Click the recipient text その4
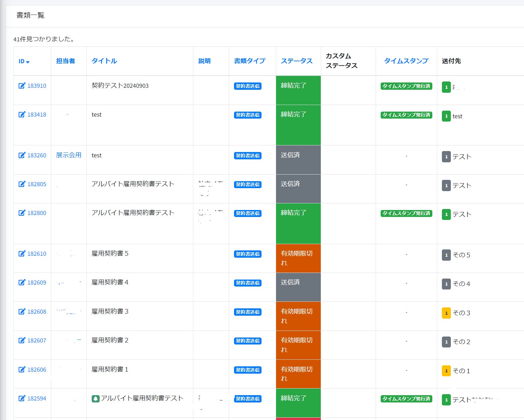 pos(461,284)
